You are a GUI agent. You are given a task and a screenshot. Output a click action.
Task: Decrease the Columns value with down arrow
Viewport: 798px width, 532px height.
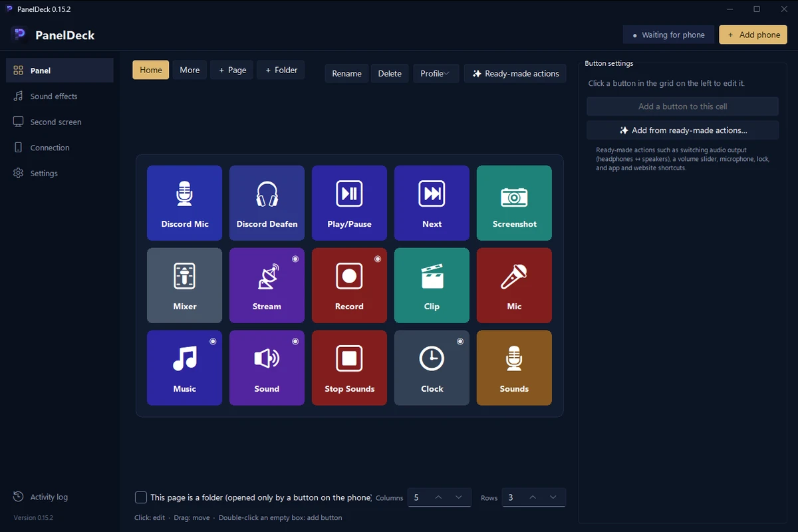pyautogui.click(x=459, y=497)
